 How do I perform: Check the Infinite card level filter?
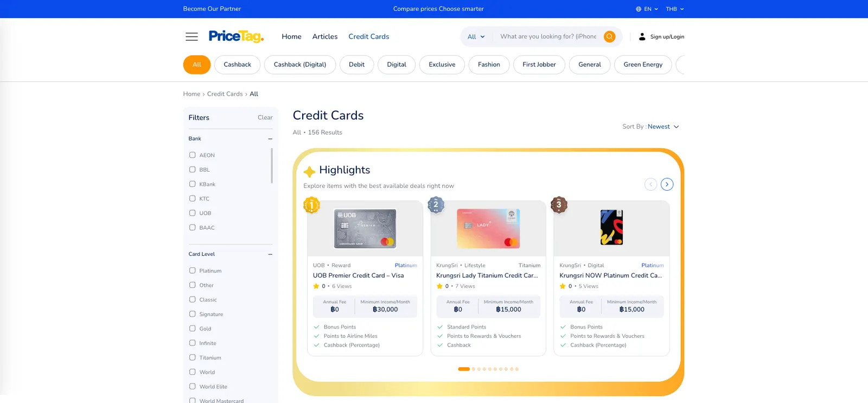(x=192, y=343)
